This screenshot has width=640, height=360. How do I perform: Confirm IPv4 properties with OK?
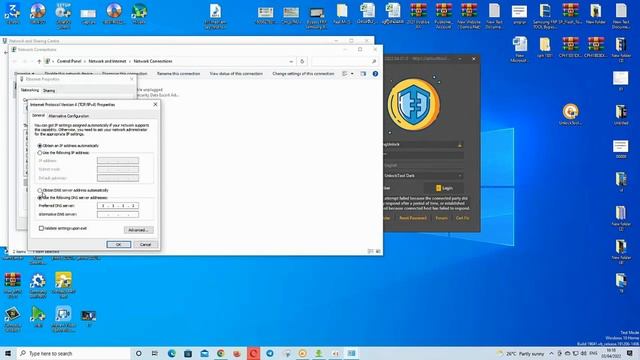click(x=119, y=244)
